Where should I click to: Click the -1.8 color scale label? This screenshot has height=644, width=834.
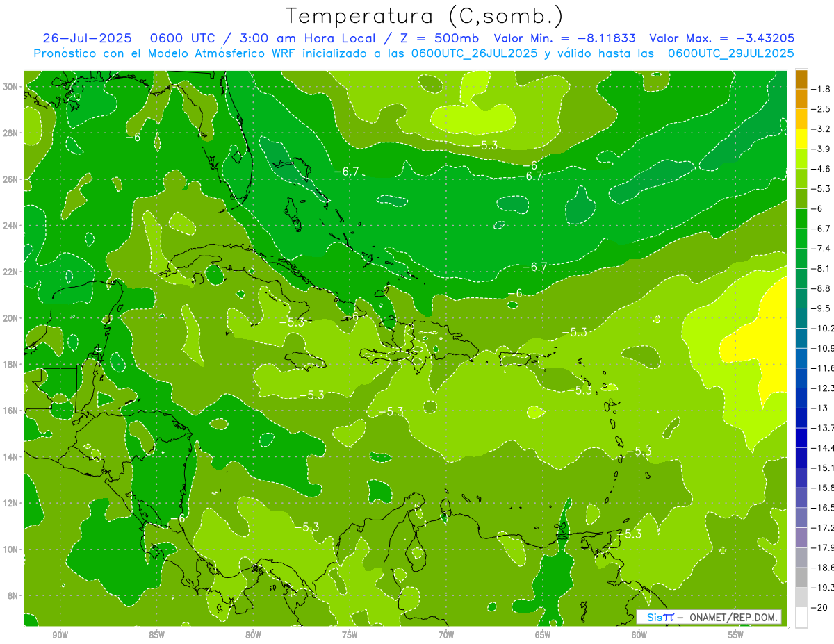(x=822, y=89)
